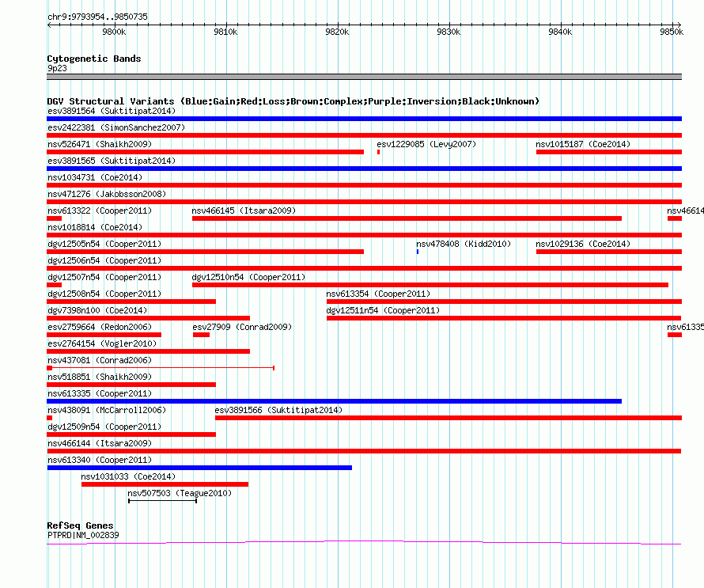Click dgv12511n54 (Cooper2011) label
Screen dimensions: 704x588
coord(384,310)
